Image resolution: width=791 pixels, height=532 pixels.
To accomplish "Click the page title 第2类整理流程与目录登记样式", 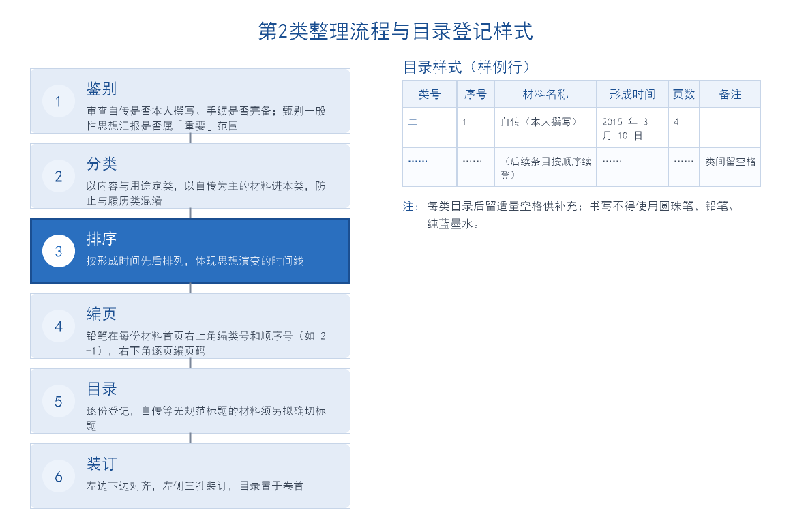I will pyautogui.click(x=395, y=31).
